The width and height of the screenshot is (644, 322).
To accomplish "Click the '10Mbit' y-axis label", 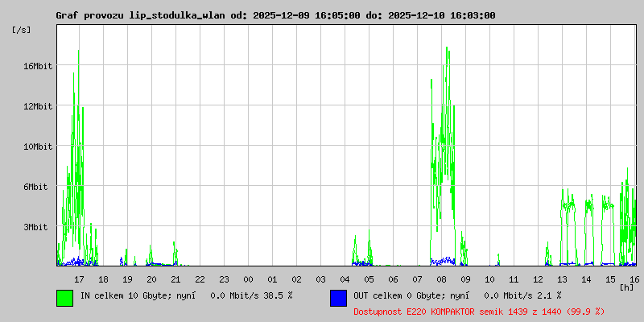I will click(37, 147).
